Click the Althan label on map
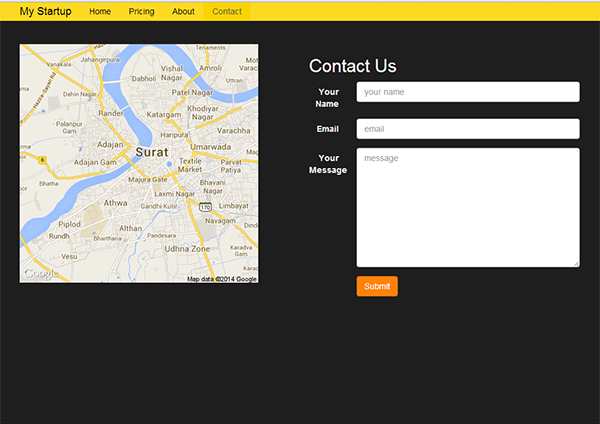600x424 pixels. (x=130, y=228)
